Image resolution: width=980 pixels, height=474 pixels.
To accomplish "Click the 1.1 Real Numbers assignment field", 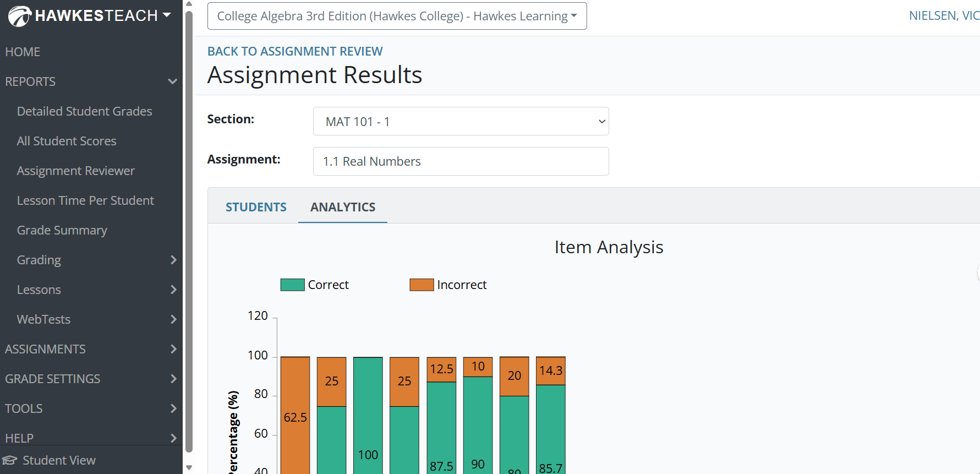I will pyautogui.click(x=461, y=161).
